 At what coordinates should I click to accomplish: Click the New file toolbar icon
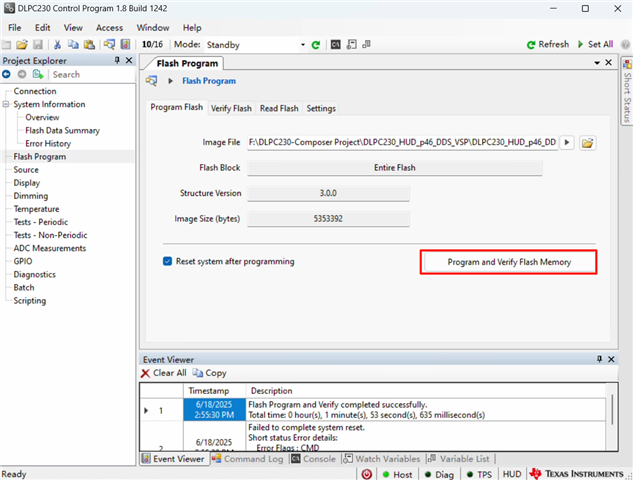(x=6, y=44)
